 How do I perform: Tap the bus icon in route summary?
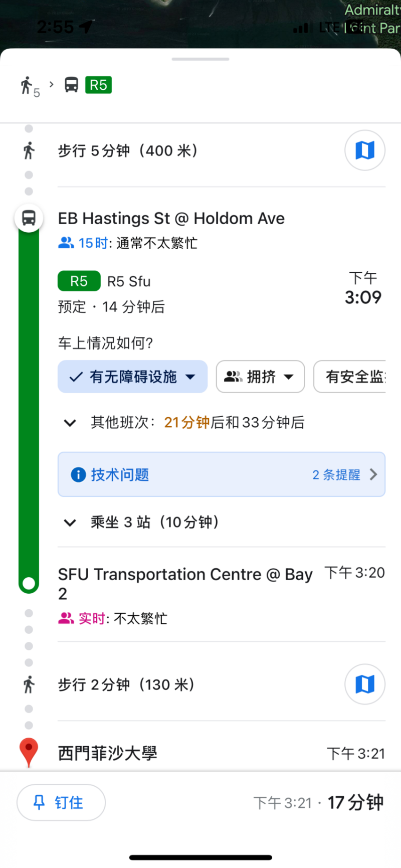(71, 85)
